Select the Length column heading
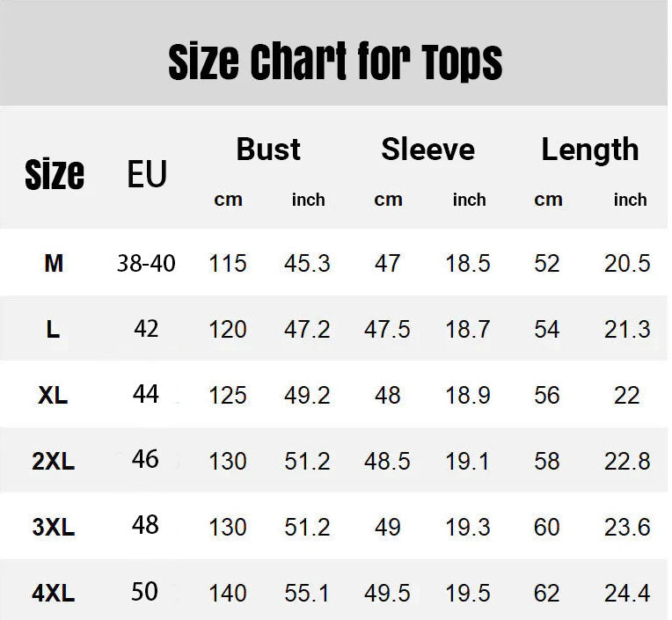The height and width of the screenshot is (620, 672). [589, 150]
